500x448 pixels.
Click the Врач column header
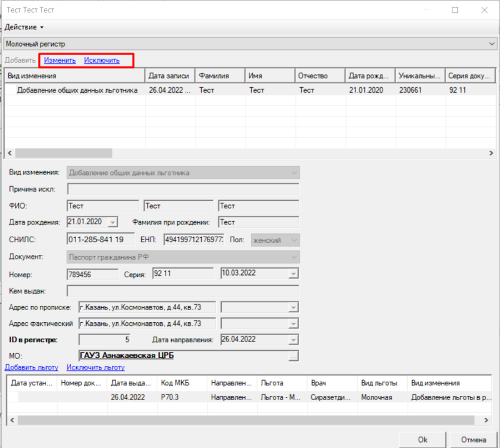[x=332, y=383]
